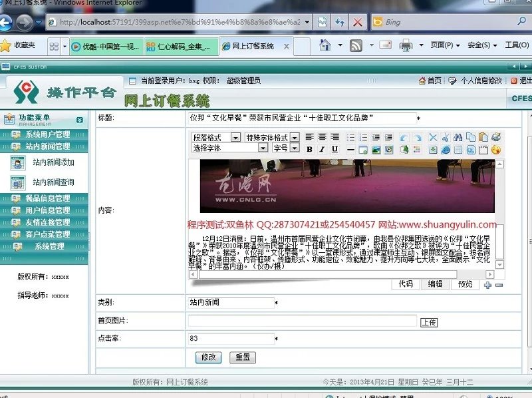Screen dimensions: 532x398
Task: Click the editor's printer icon
Action: tap(495, 137)
